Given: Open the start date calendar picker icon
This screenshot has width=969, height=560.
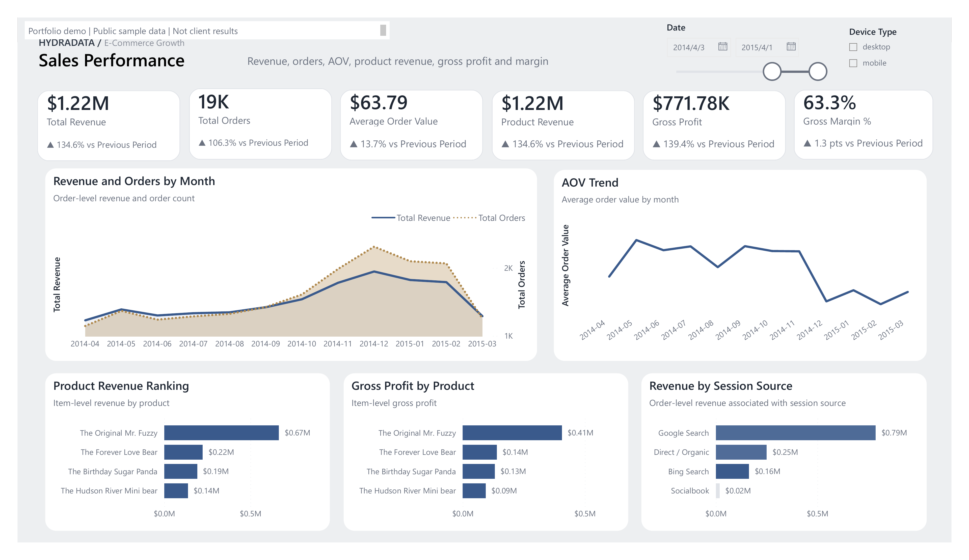Looking at the screenshot, I should pyautogui.click(x=722, y=46).
